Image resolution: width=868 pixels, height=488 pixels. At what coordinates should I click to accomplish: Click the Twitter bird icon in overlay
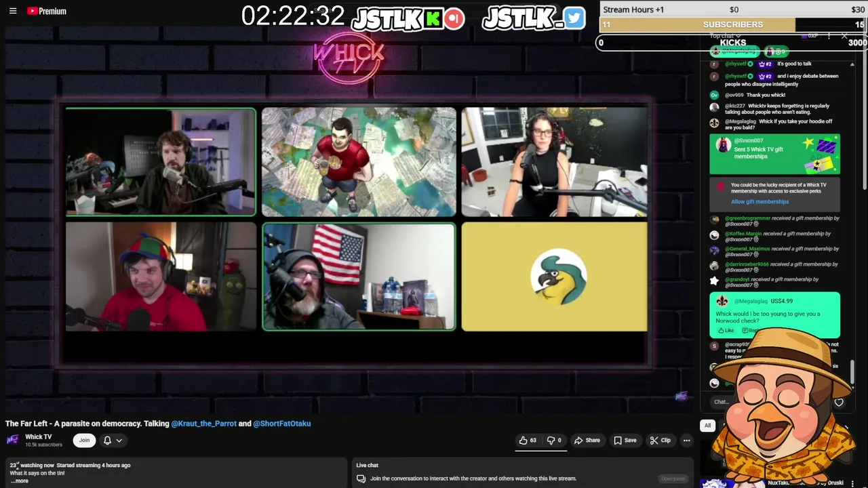click(574, 18)
